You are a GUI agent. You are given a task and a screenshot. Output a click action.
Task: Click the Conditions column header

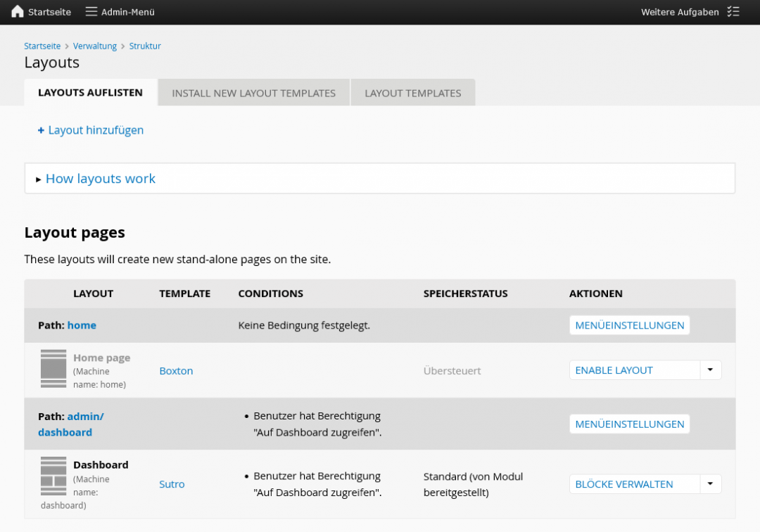[271, 293]
